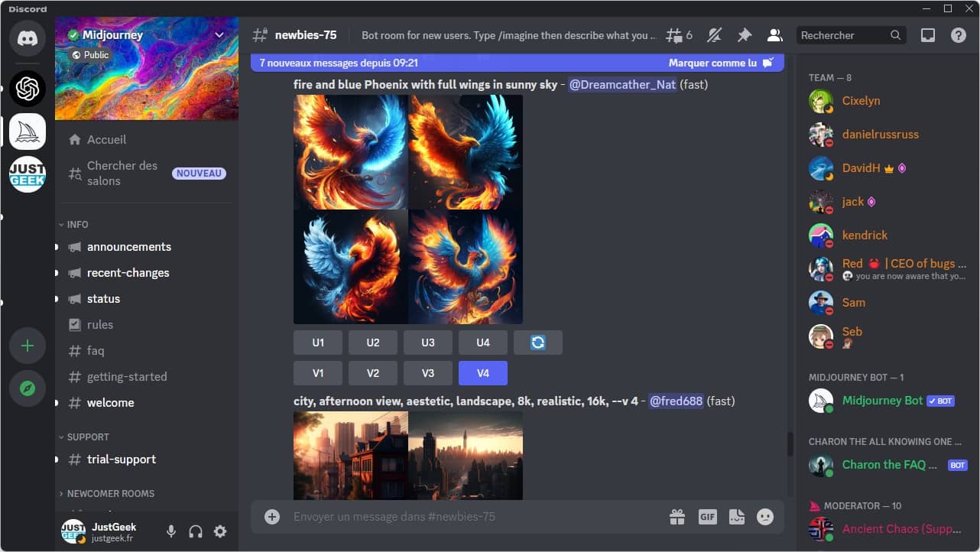Open Chercher des salons entry
980x552 pixels.
[147, 173]
